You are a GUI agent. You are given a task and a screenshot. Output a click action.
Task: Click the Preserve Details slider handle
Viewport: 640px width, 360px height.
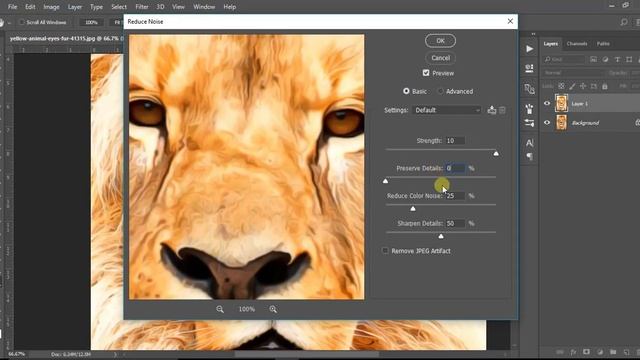pos(385,181)
